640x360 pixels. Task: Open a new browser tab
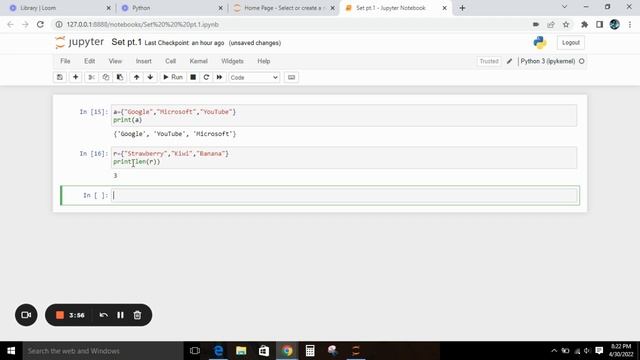coord(462,8)
